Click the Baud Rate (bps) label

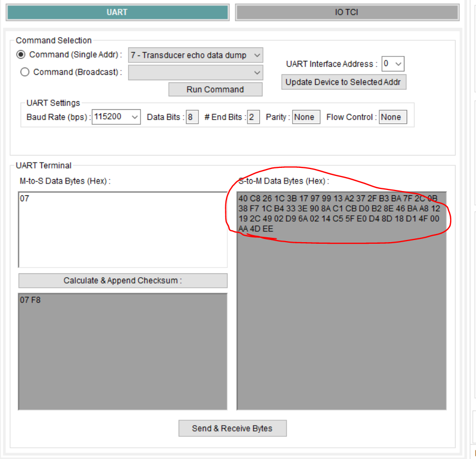tap(59, 117)
